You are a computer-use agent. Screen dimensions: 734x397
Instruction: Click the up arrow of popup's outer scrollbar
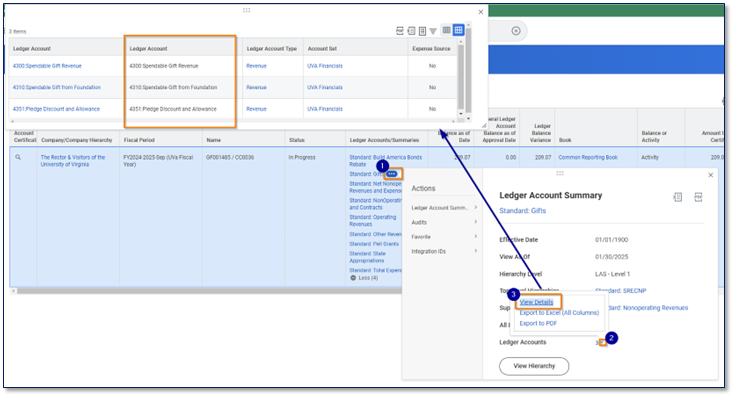tap(468, 25)
